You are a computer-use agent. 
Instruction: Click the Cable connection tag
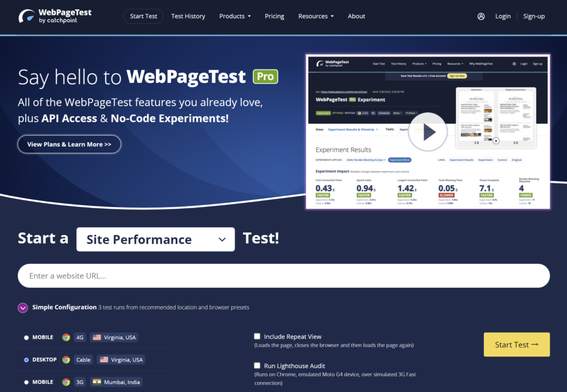(x=83, y=360)
